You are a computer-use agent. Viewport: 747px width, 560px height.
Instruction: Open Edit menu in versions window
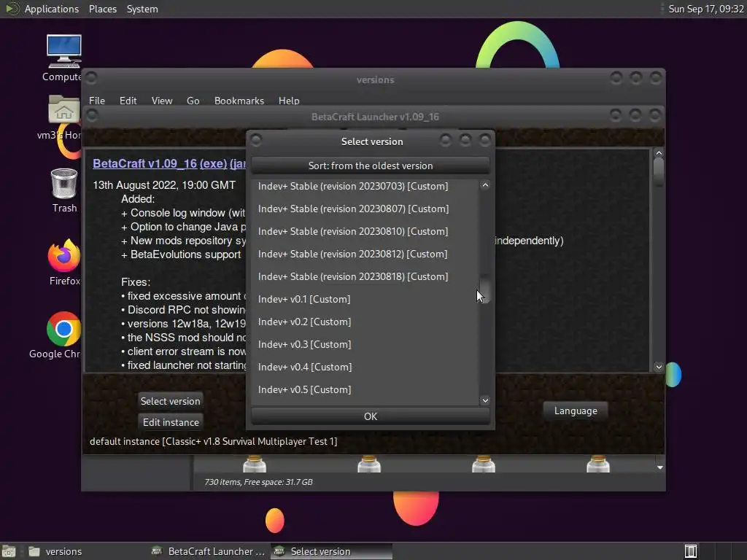[x=128, y=101]
